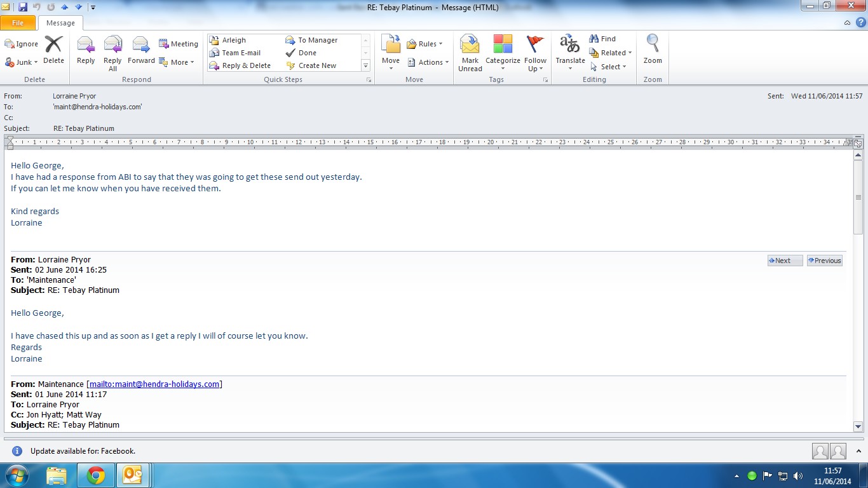Expand the Quick Steps gallery

365,65
